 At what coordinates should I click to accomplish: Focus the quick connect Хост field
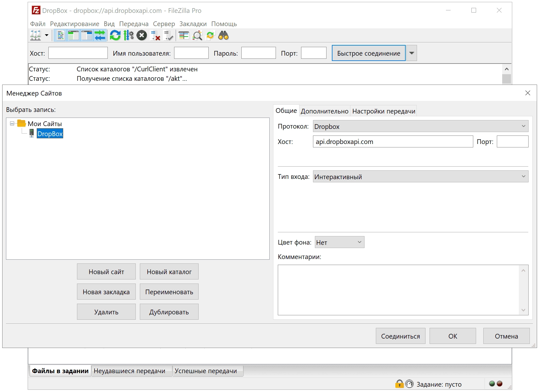78,53
